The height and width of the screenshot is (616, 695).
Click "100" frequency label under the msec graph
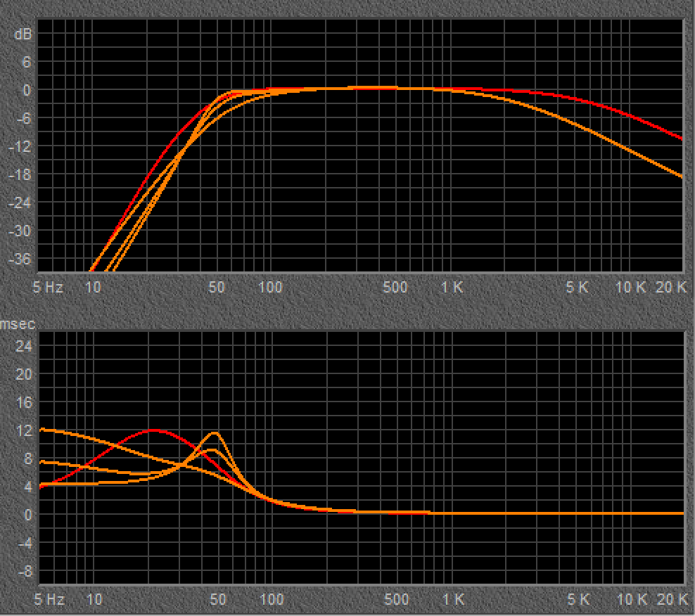coord(272,600)
